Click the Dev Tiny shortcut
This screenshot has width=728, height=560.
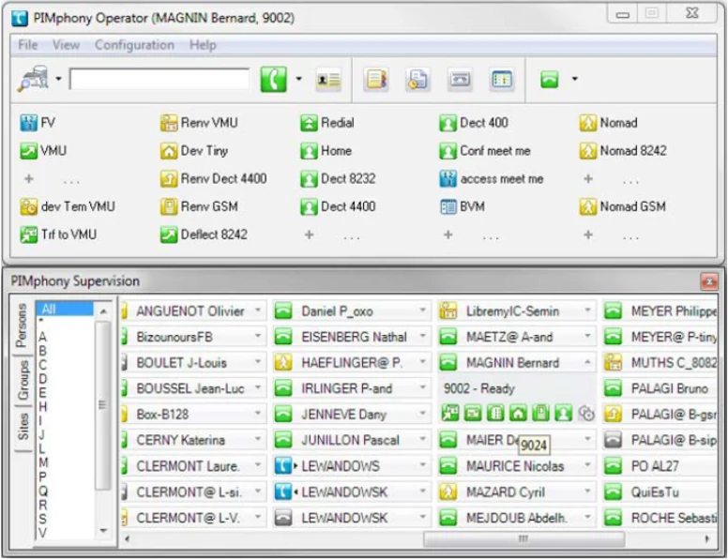click(194, 150)
